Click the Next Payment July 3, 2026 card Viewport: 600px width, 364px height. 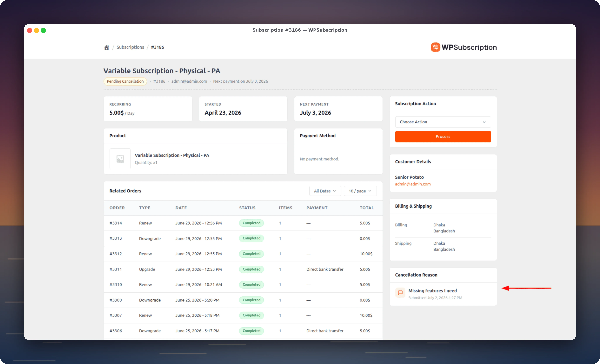(338, 109)
